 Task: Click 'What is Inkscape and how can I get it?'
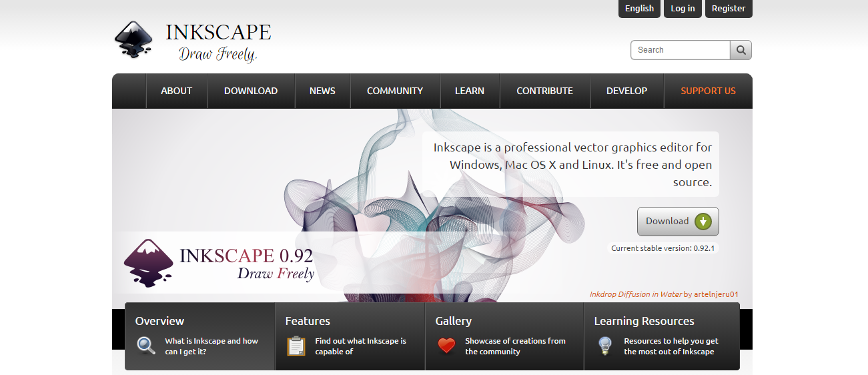(x=211, y=346)
